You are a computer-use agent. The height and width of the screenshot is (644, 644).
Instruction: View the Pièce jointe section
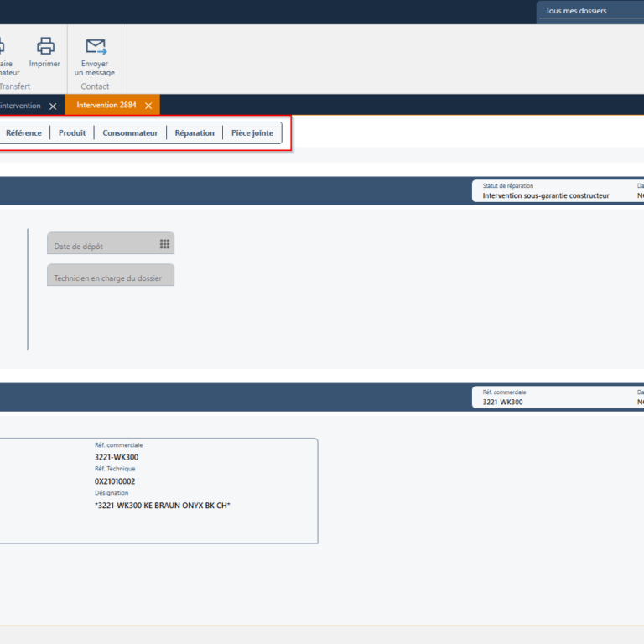tap(252, 133)
